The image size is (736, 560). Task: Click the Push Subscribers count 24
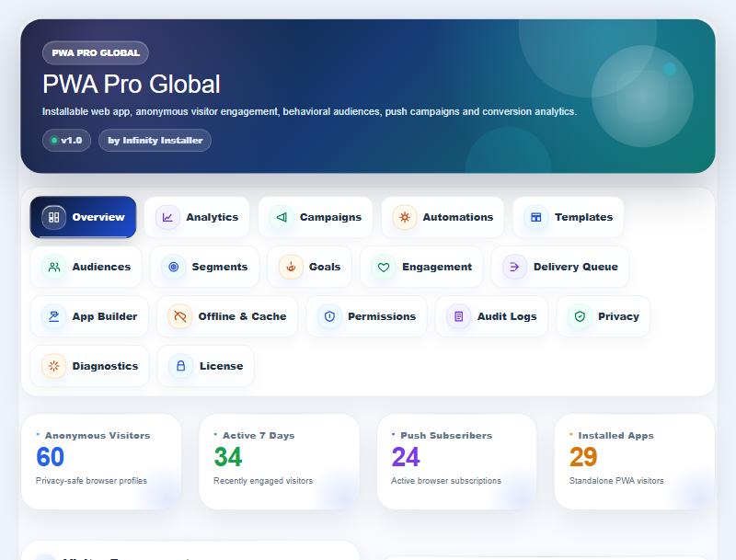pyautogui.click(x=406, y=457)
